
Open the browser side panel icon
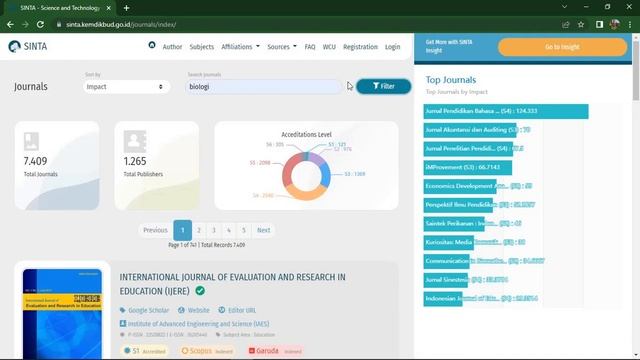pos(599,24)
